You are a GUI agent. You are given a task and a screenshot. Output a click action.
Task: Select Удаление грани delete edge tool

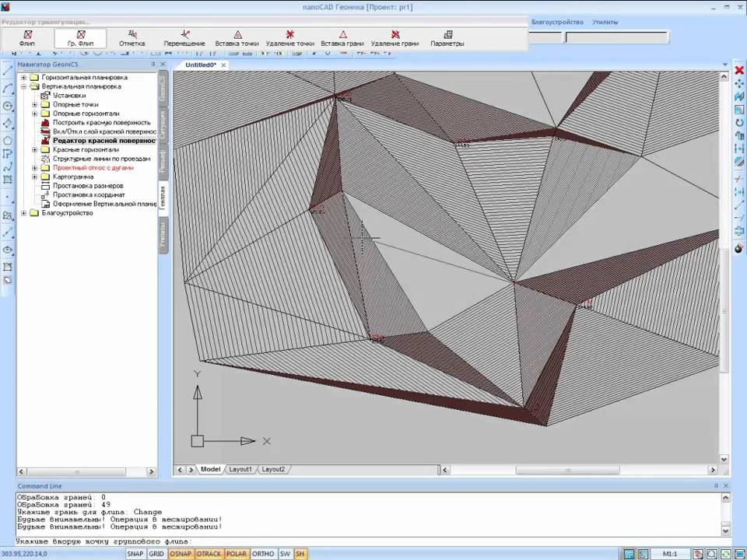(x=395, y=38)
